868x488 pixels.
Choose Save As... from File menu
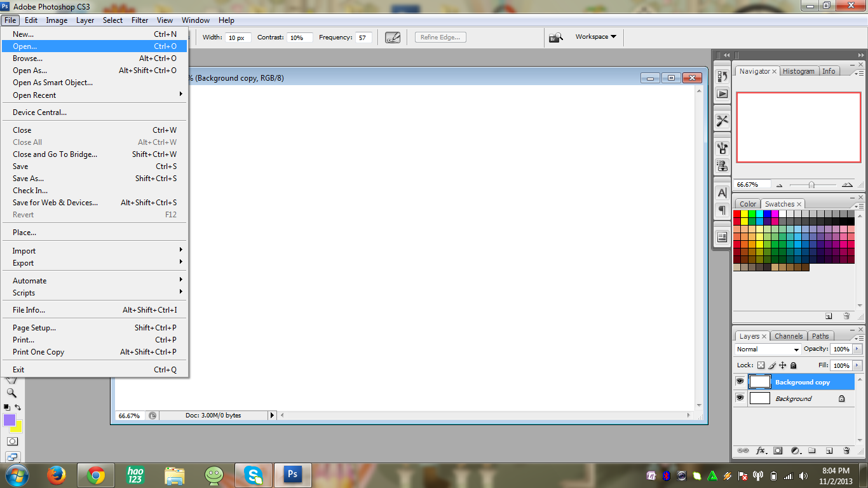point(95,179)
